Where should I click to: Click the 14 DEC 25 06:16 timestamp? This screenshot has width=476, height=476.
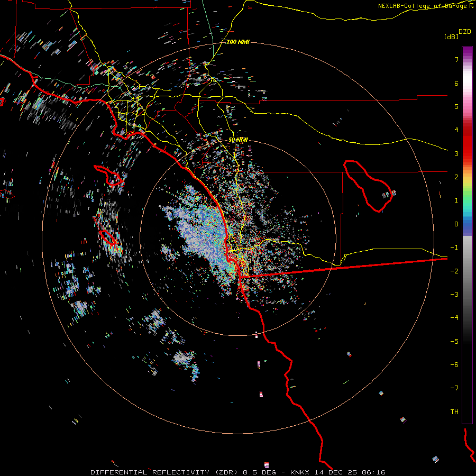(x=350, y=472)
